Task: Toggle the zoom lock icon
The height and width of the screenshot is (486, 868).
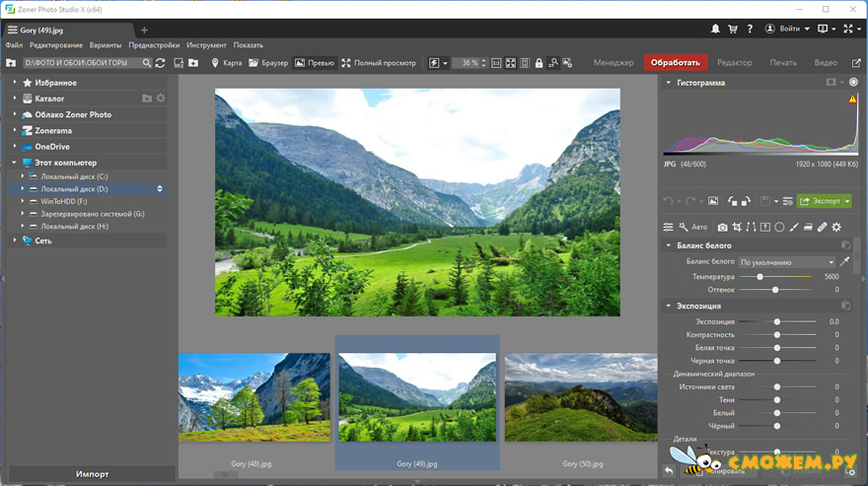Action: [539, 63]
